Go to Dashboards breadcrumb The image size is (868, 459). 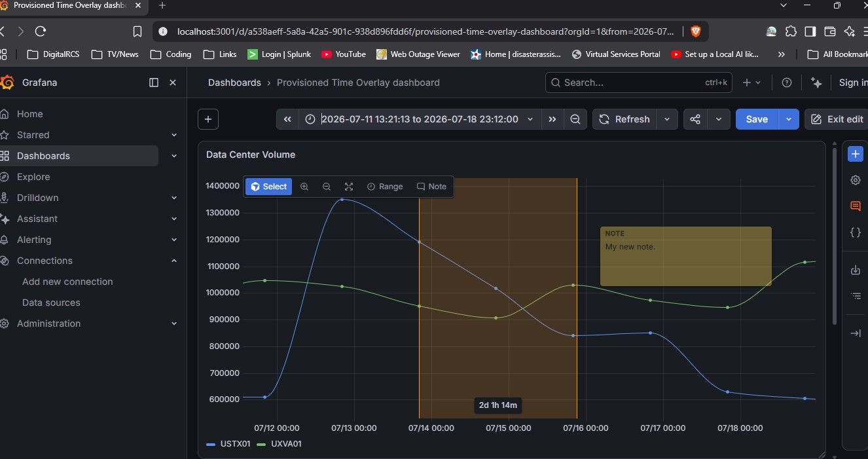tap(234, 83)
